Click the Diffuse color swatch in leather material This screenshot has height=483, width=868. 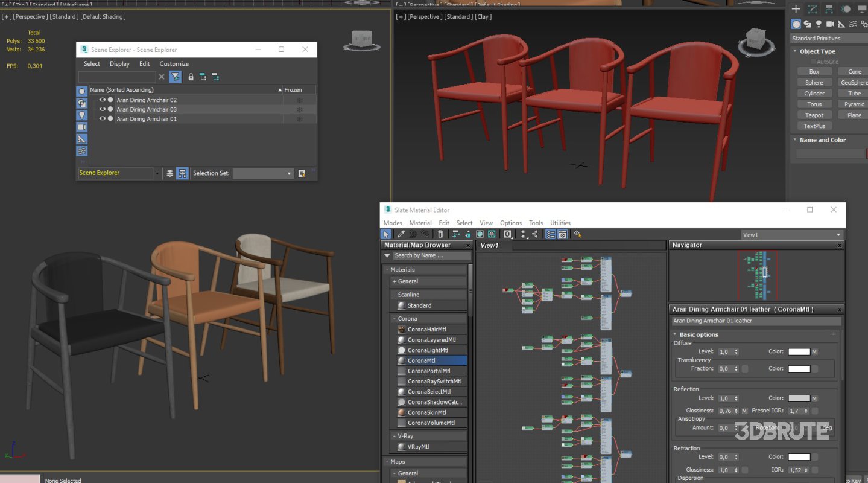(799, 351)
